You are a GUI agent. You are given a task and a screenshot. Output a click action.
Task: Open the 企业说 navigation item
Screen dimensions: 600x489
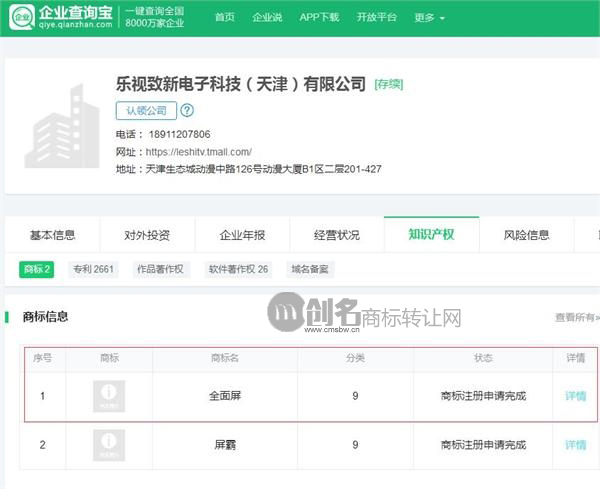point(267,18)
